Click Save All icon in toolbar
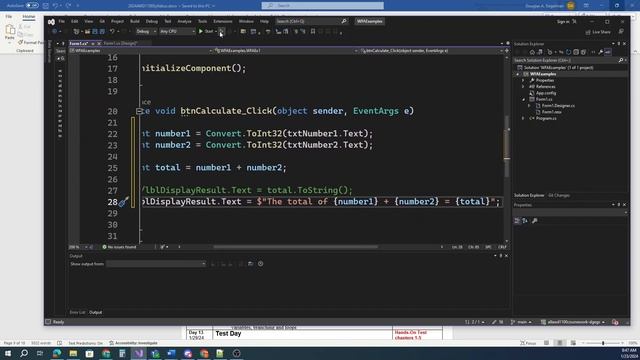Screen dimensions: 640x360 coord(102,31)
